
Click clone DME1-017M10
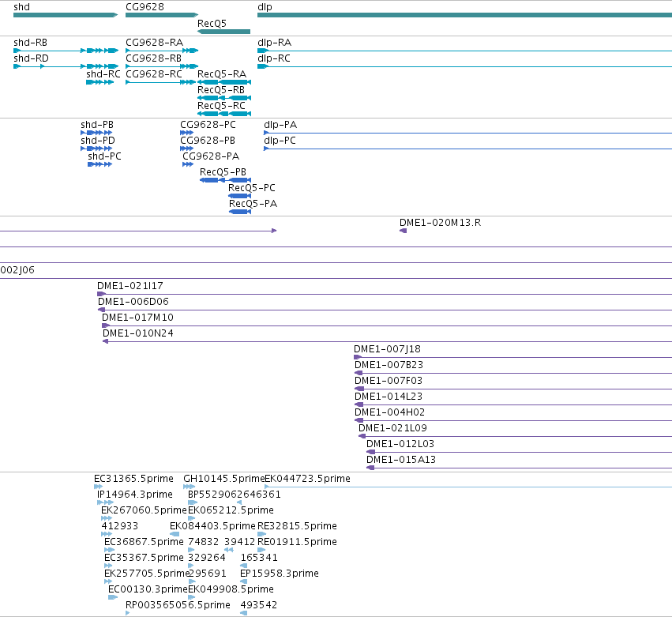coord(387,325)
